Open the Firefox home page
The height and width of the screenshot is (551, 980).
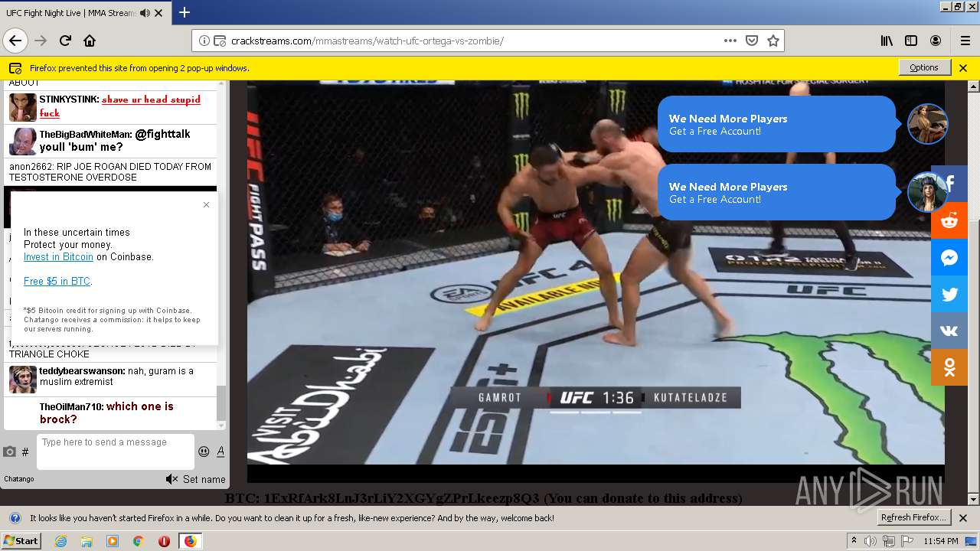[x=90, y=41]
